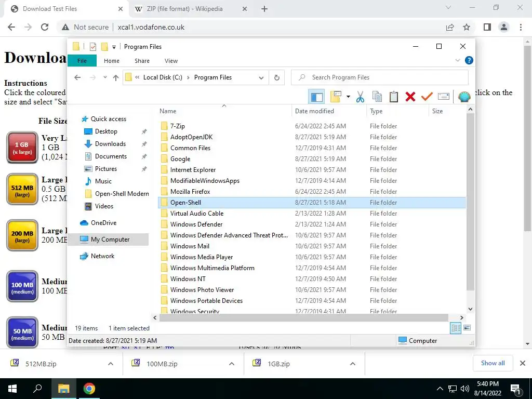Viewport: 532px width, 399px height.
Task: Select the Mozilla Firefox folder
Action: pyautogui.click(x=190, y=192)
